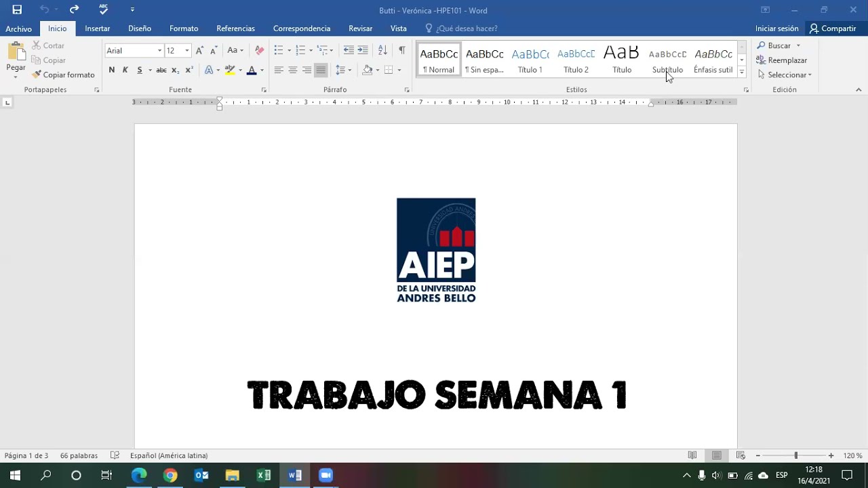Open the borders dropdown arrow
Screen dimensions: 868x488
click(399, 70)
